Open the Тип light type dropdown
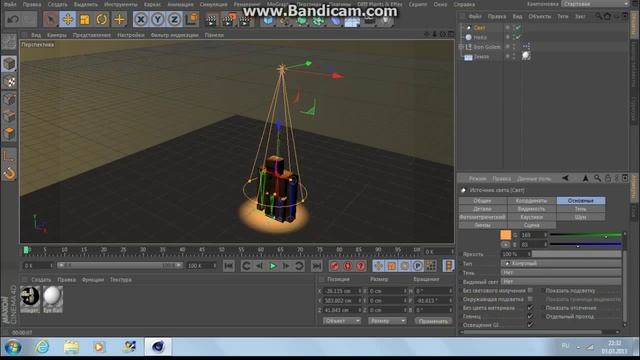 pyautogui.click(x=561, y=264)
